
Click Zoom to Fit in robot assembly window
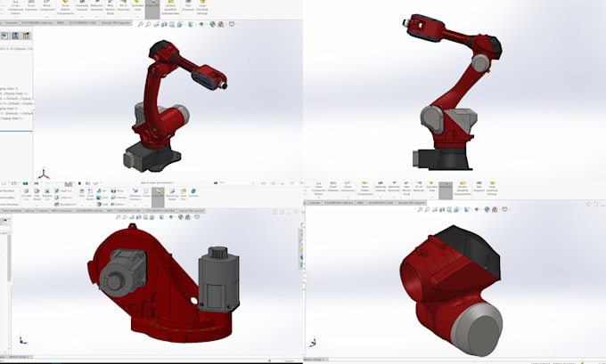[140, 24]
